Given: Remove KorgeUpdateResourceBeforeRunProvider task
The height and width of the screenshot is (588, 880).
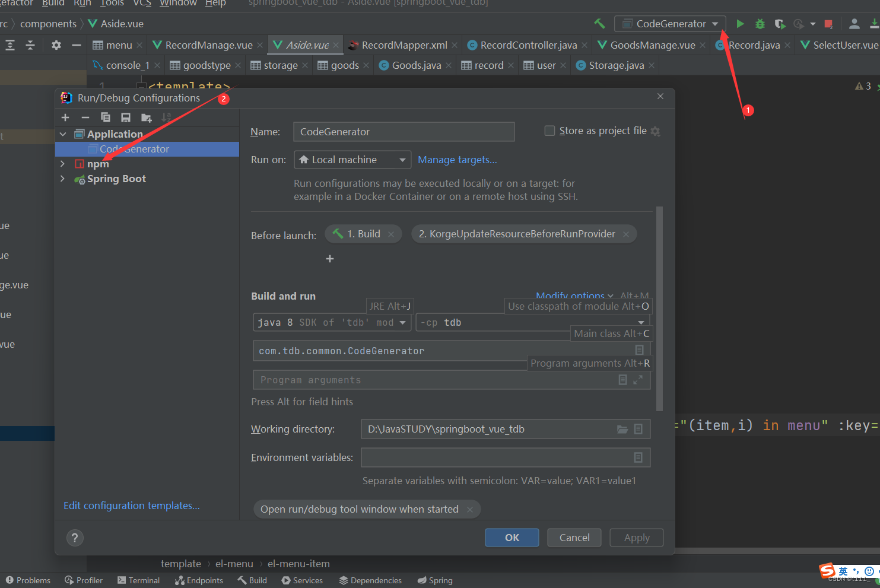Looking at the screenshot, I should coord(626,234).
